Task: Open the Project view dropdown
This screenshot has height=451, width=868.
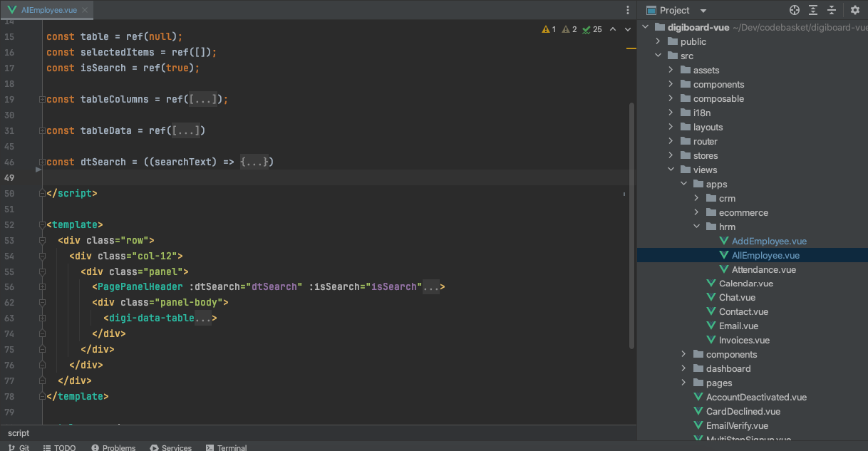Action: pos(703,11)
